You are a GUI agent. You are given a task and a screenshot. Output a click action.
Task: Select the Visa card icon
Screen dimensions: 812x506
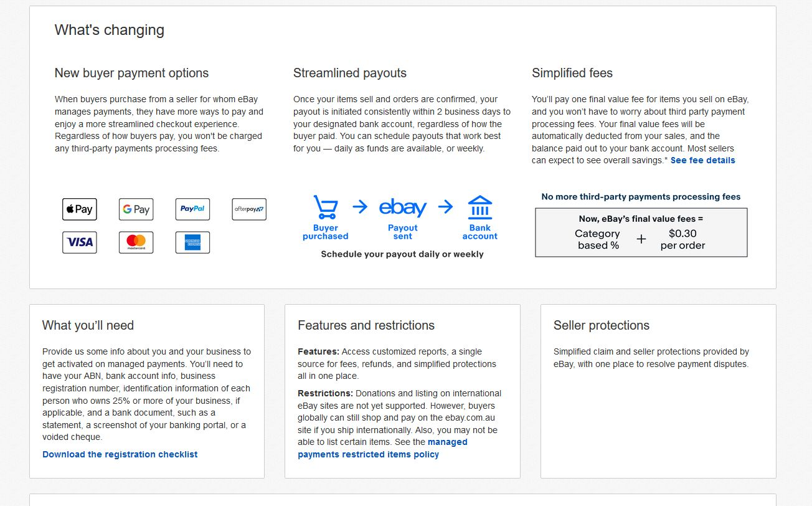pos(80,242)
